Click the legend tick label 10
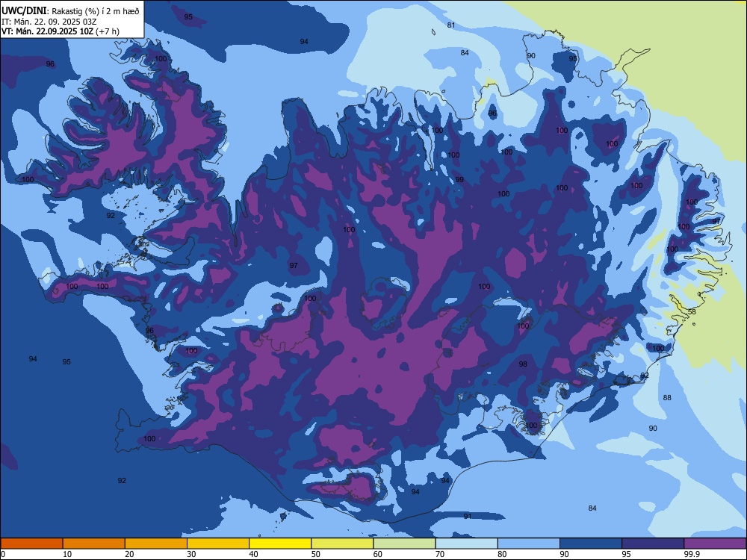 tap(67, 554)
